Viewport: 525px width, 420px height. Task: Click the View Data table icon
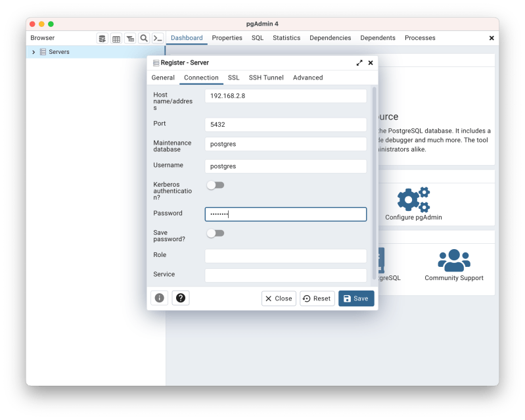pyautogui.click(x=116, y=39)
